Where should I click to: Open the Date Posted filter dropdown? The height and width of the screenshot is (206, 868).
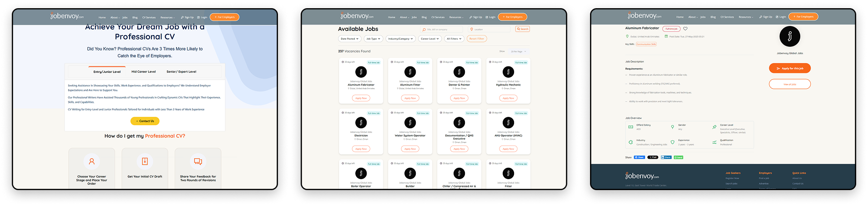point(349,39)
